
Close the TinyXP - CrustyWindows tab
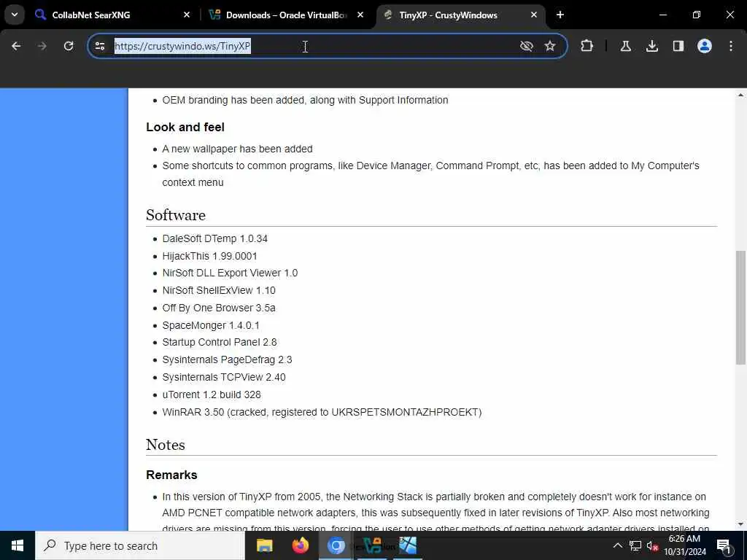coord(534,15)
